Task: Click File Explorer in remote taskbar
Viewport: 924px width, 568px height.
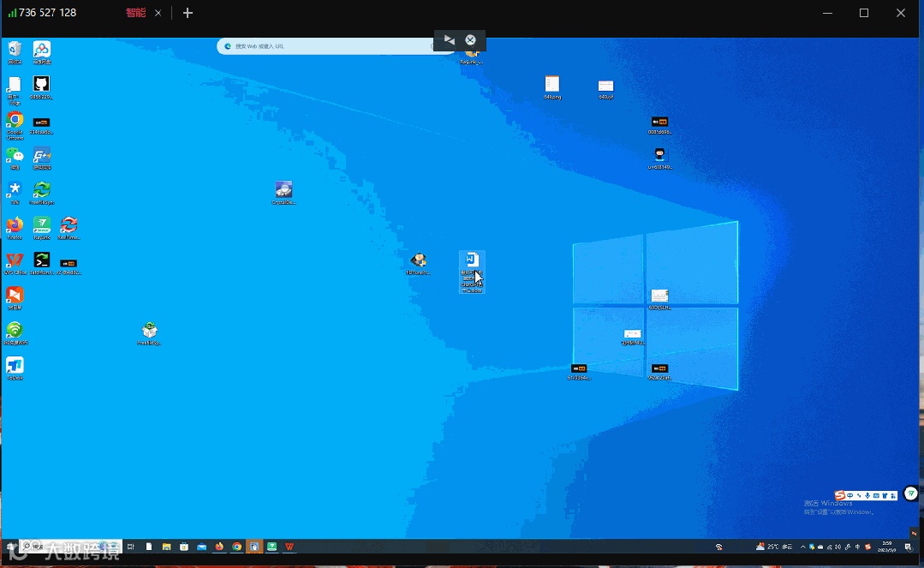Action: click(x=166, y=547)
